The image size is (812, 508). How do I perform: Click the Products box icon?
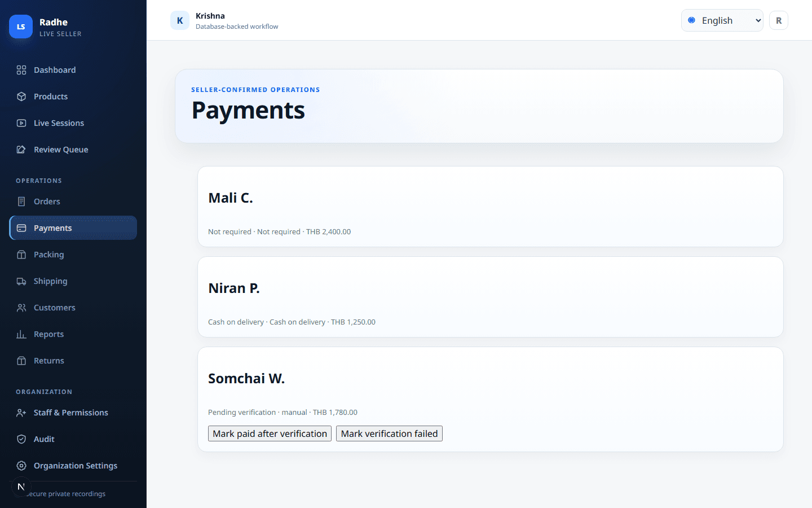coord(21,97)
